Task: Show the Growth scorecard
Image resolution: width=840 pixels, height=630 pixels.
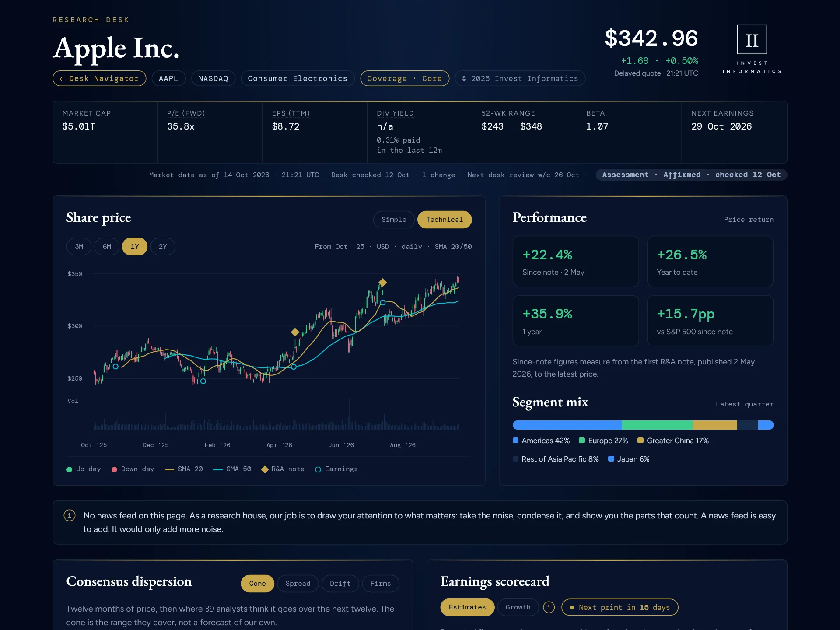Action: [518, 607]
